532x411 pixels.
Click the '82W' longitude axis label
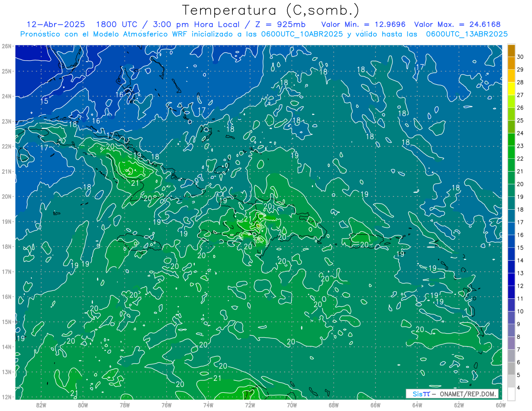pyautogui.click(x=41, y=405)
